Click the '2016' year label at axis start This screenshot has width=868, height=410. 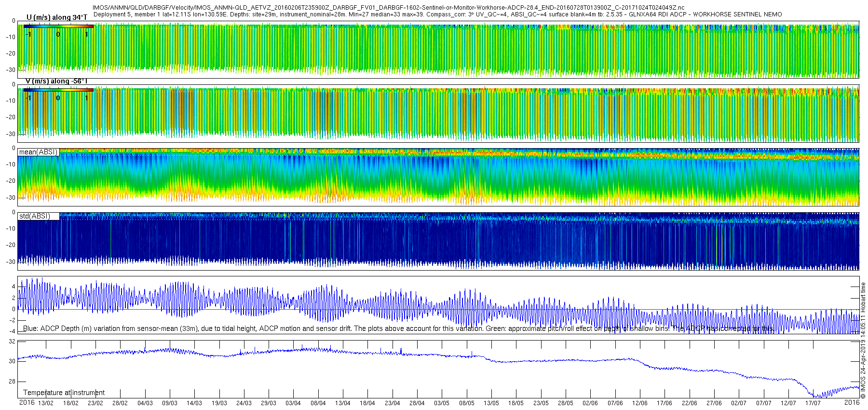[27, 403]
